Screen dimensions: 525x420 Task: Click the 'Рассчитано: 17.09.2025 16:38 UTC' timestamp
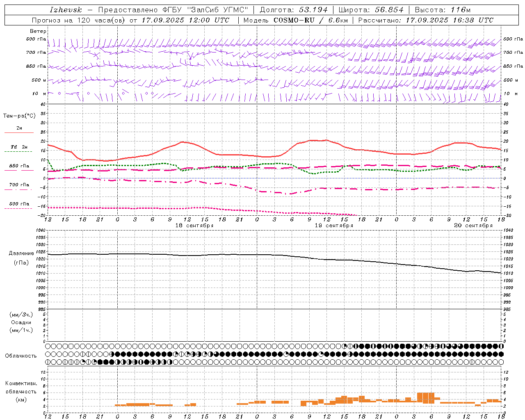[x=426, y=20]
